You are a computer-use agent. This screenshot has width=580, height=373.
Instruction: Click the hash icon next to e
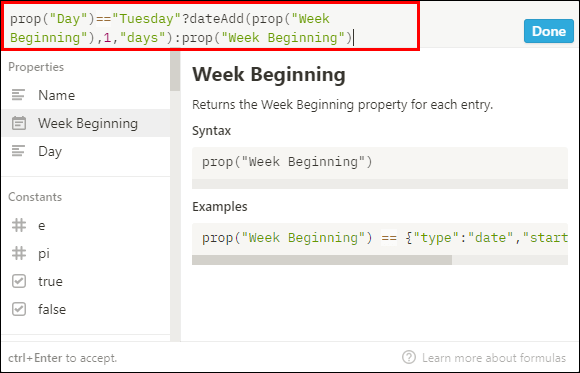point(18,225)
